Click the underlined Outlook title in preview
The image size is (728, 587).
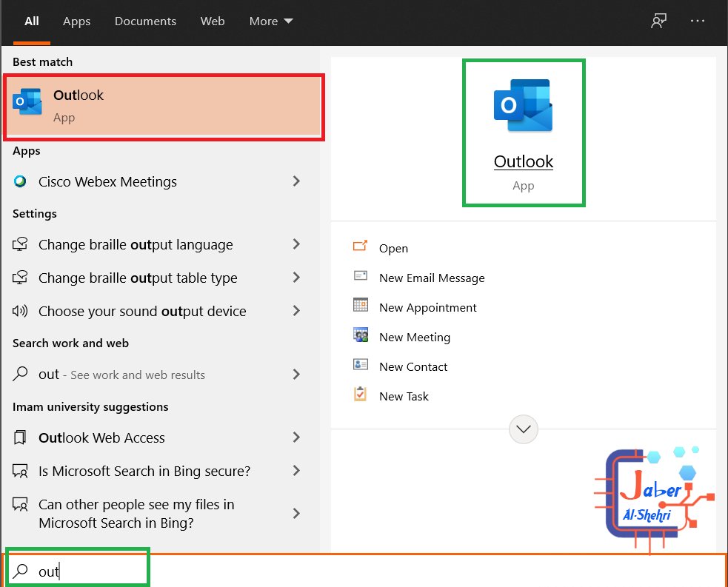coord(524,161)
